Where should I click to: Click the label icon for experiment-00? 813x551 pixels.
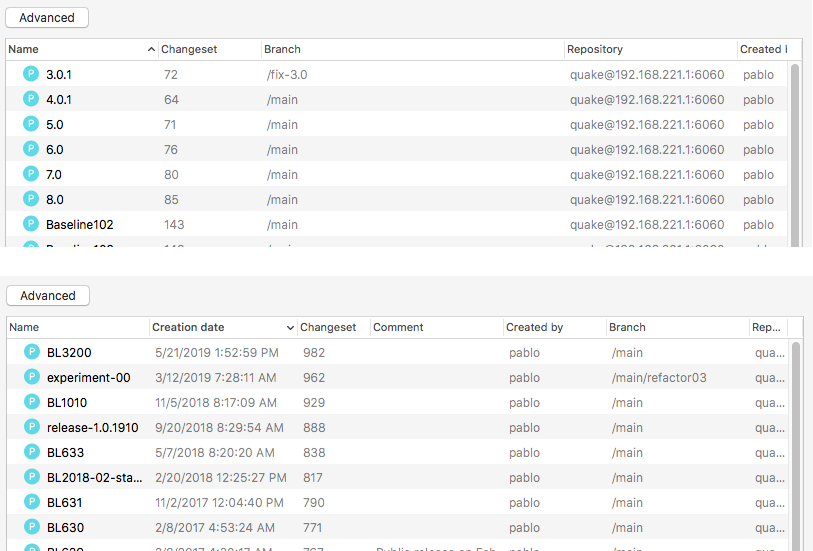[32, 377]
